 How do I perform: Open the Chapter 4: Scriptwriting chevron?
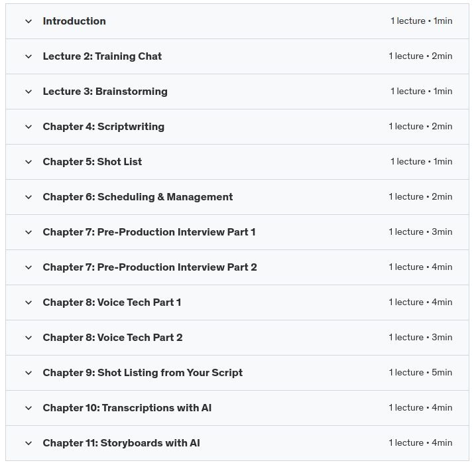click(x=29, y=127)
